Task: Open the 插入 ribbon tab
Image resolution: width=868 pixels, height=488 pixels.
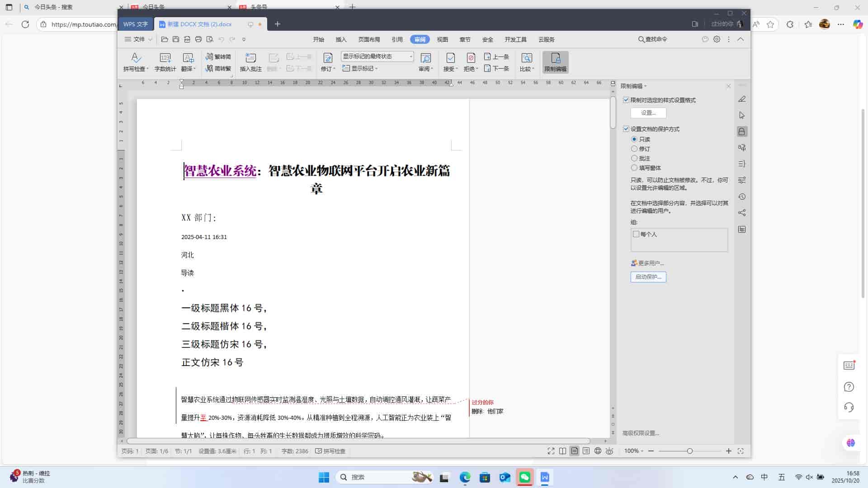Action: [341, 39]
